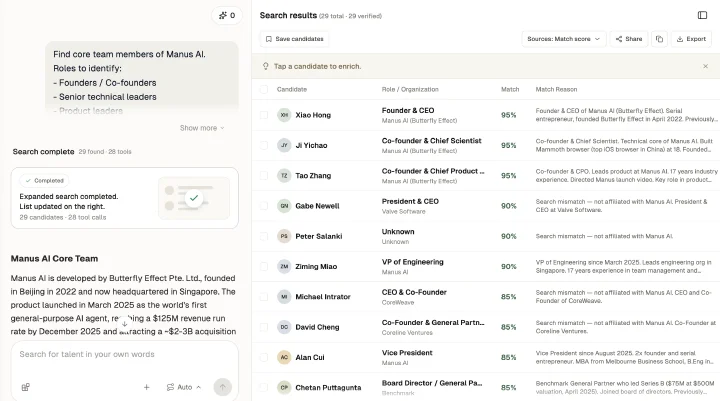720x401 pixels.
Task: Click the 85% match for Alan Cui
Action: [508, 357]
